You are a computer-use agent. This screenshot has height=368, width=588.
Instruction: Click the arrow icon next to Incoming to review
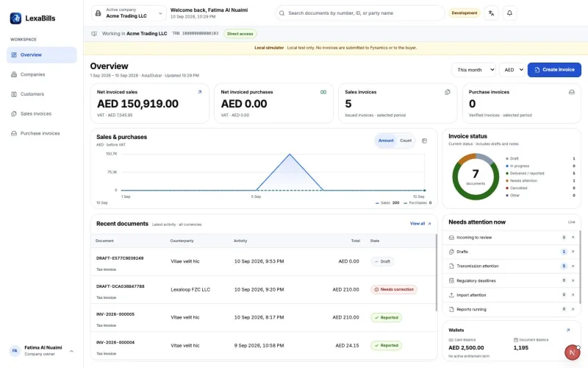point(573,237)
